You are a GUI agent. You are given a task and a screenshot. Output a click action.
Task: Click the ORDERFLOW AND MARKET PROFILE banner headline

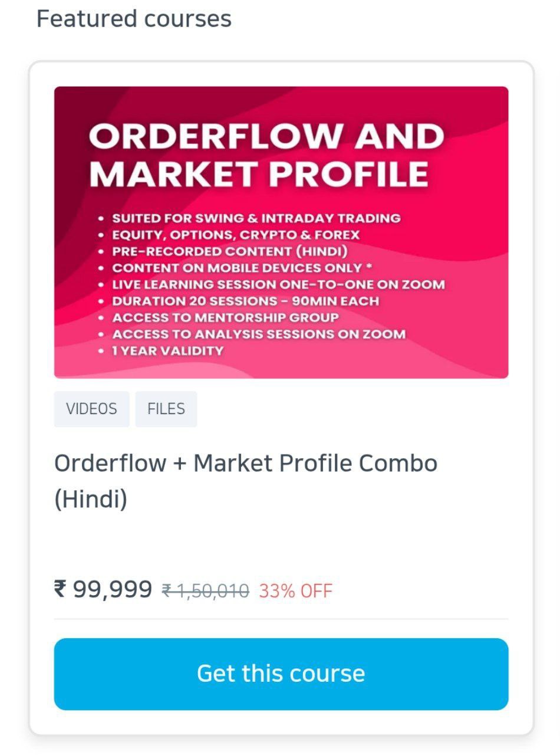coord(266,155)
